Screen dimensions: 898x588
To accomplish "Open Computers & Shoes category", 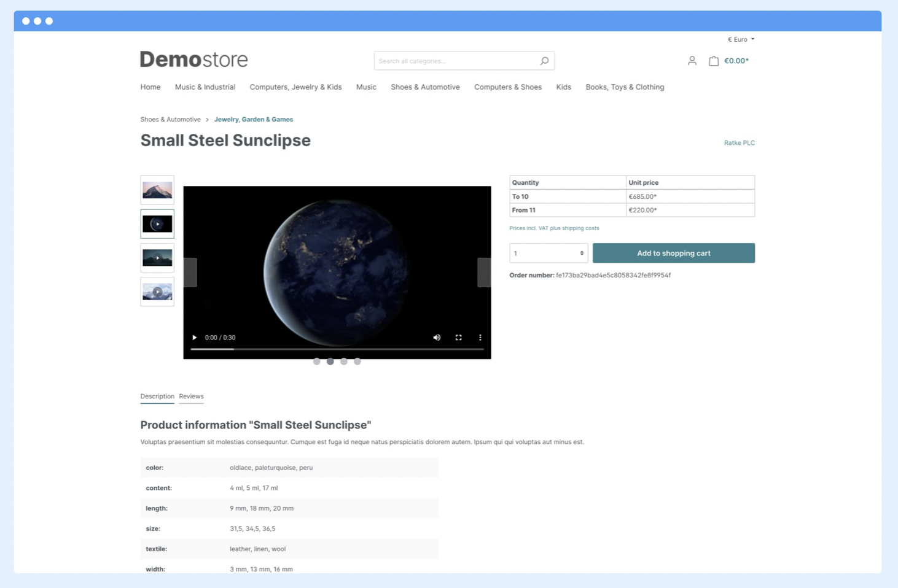I will click(508, 87).
